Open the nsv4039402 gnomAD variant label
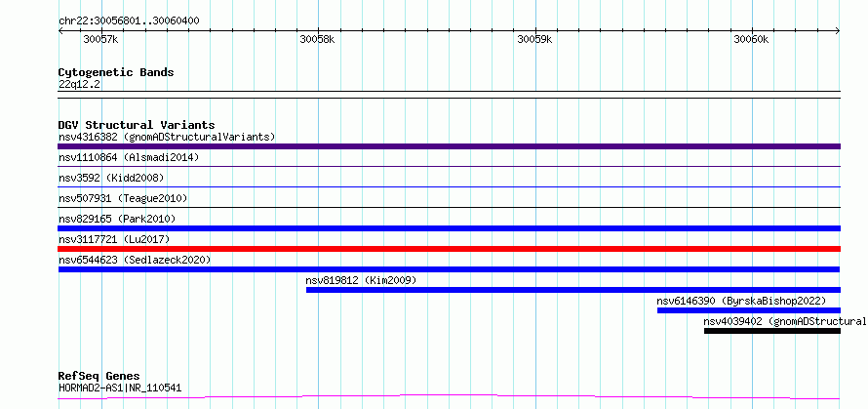 pos(785,321)
